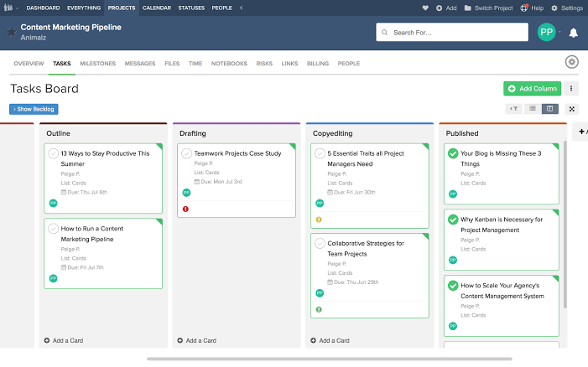Open the Notebooks tab
Viewport: 588px width, 367px height.
(229, 64)
